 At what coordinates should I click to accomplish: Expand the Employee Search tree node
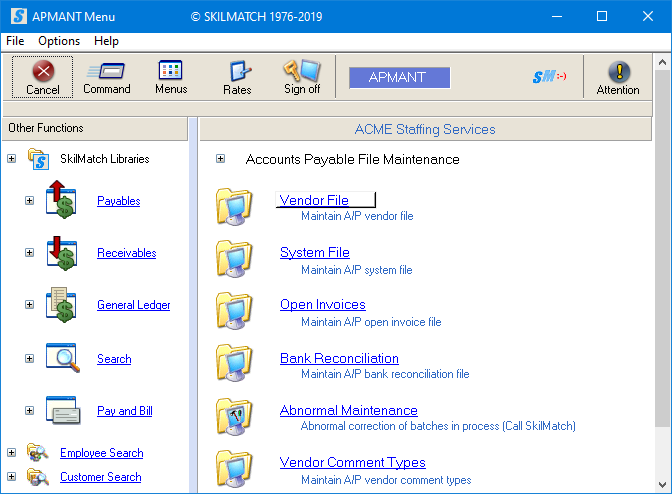coord(12,452)
